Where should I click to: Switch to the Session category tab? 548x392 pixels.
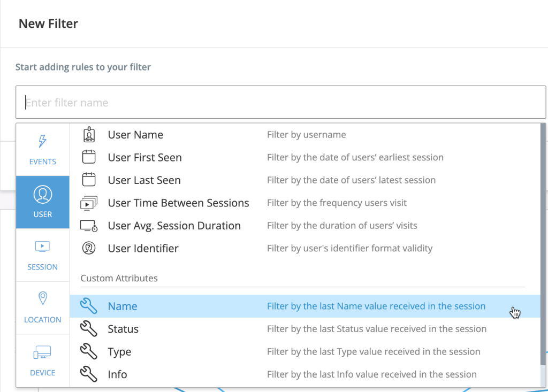tap(43, 255)
